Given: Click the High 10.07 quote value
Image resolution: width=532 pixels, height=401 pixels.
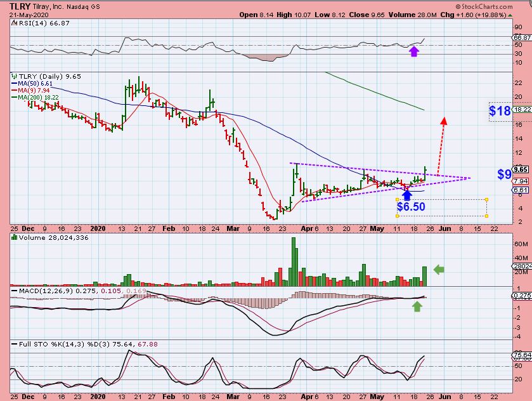Looking at the screenshot, I should tap(294, 15).
